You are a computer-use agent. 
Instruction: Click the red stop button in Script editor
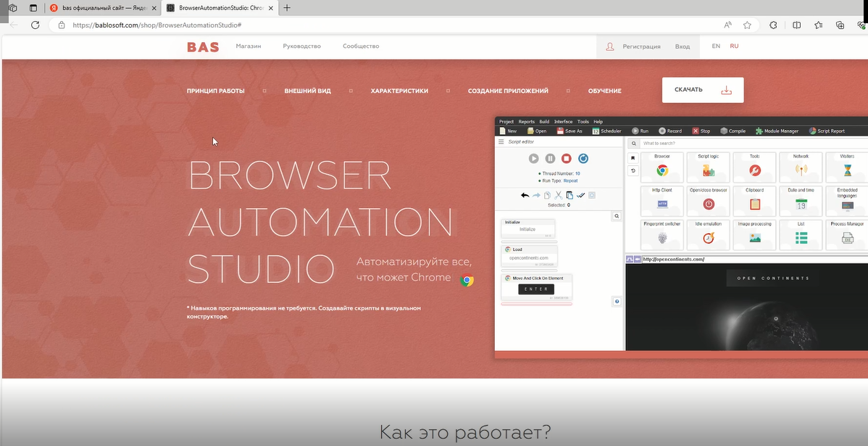click(x=567, y=158)
